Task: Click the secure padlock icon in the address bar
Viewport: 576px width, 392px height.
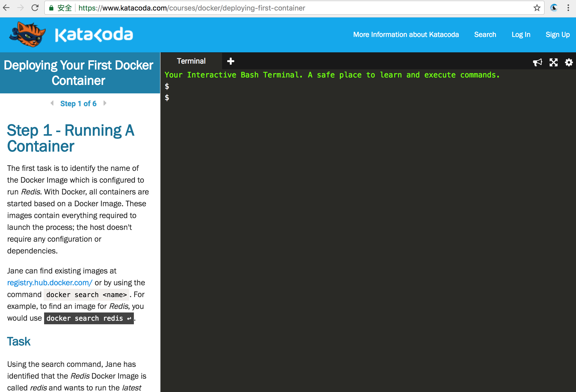Action: point(51,8)
